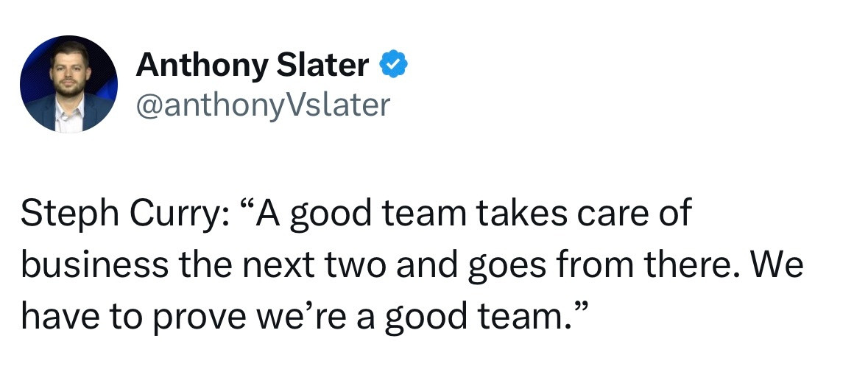This screenshot has width=868, height=389.
Task: Open Anthony Slater's profile picture
Action: [x=68, y=84]
